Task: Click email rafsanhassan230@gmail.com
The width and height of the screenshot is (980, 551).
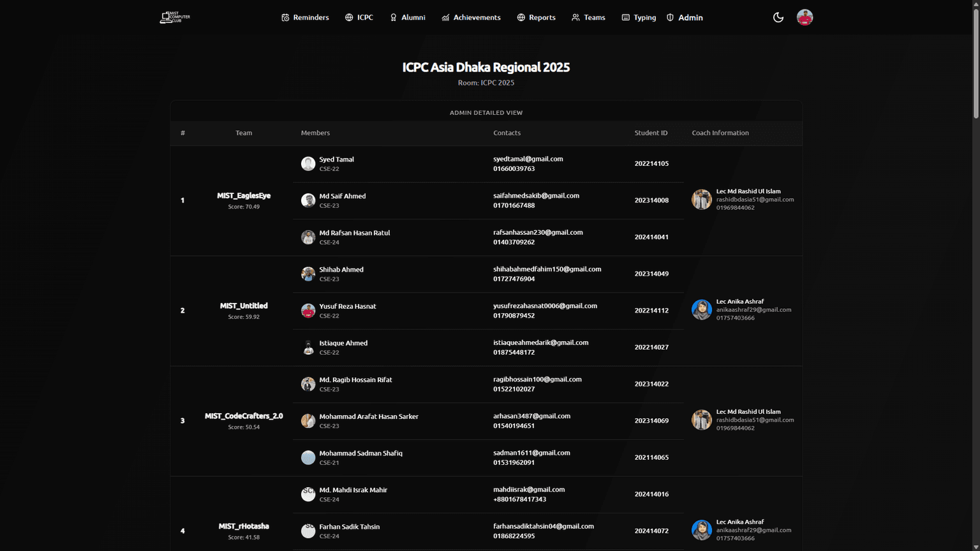Action: coord(538,232)
